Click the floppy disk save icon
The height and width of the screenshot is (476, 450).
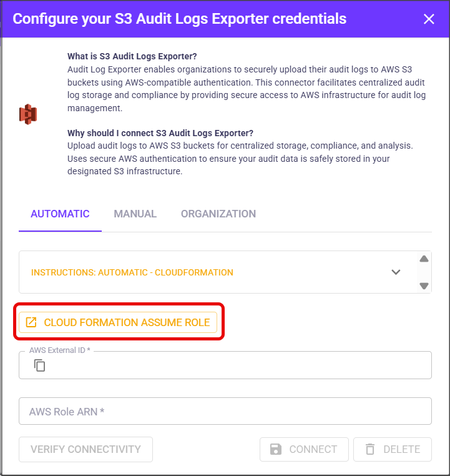275,449
